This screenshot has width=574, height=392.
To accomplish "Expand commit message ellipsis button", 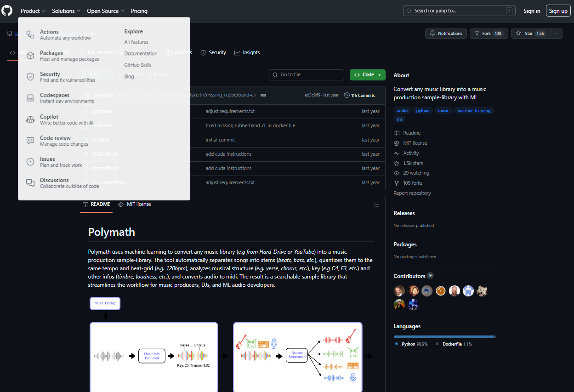I will 263,95.
